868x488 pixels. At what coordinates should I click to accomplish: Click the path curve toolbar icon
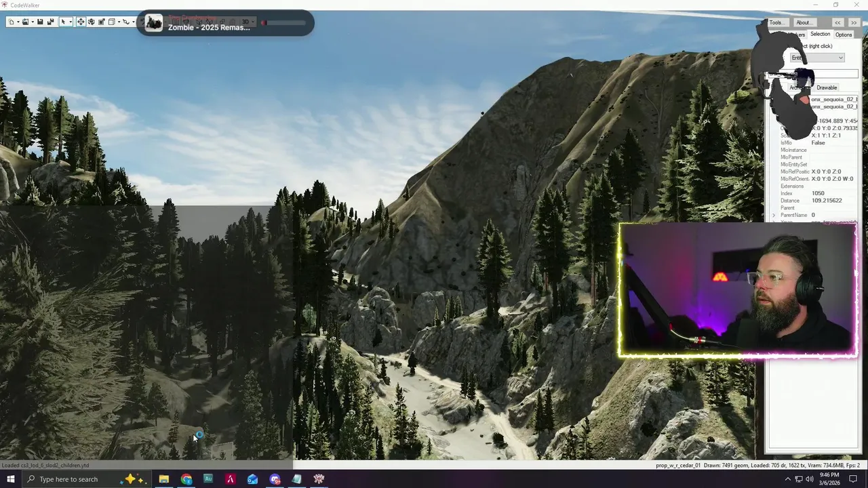pyautogui.click(x=126, y=22)
